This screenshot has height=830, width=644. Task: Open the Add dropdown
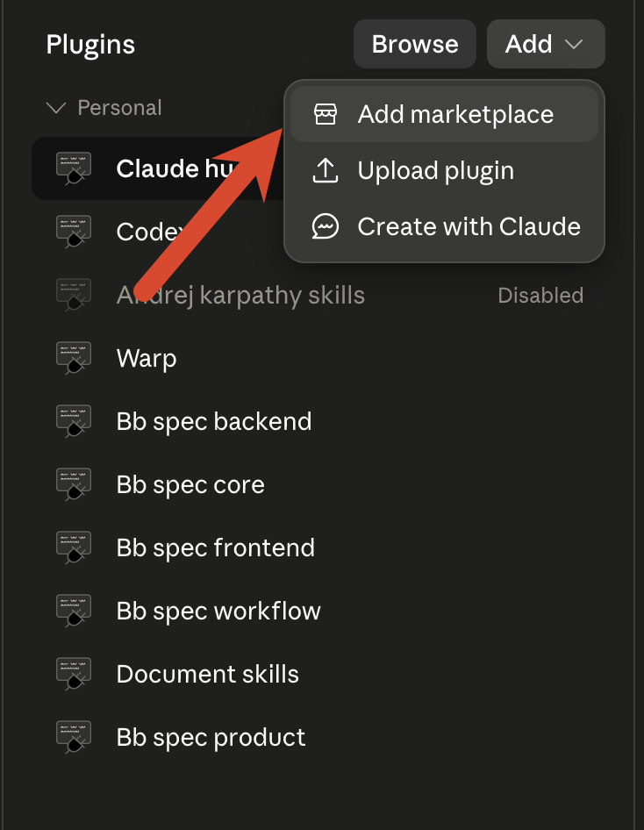[546, 44]
